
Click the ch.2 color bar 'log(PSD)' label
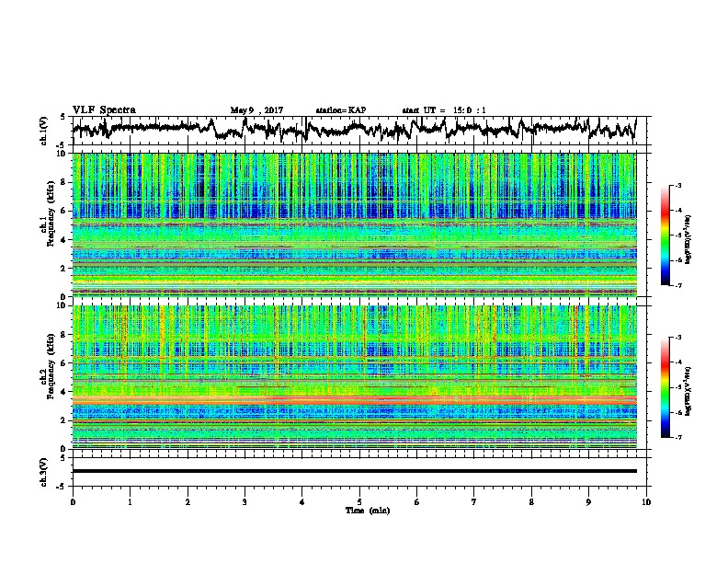click(x=688, y=391)
